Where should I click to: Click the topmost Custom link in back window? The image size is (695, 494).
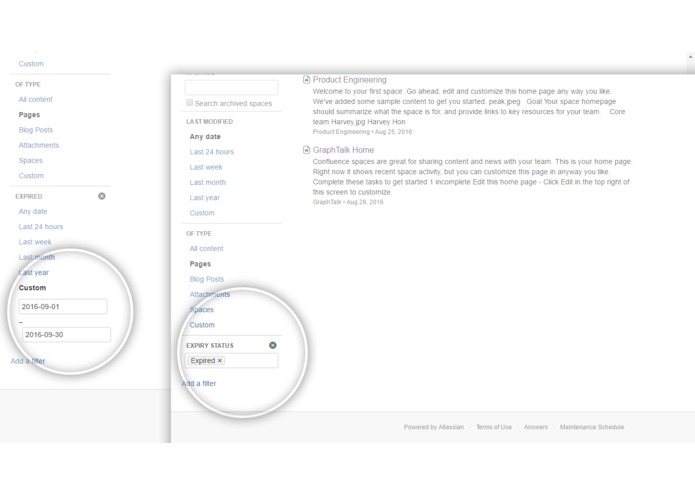point(31,63)
